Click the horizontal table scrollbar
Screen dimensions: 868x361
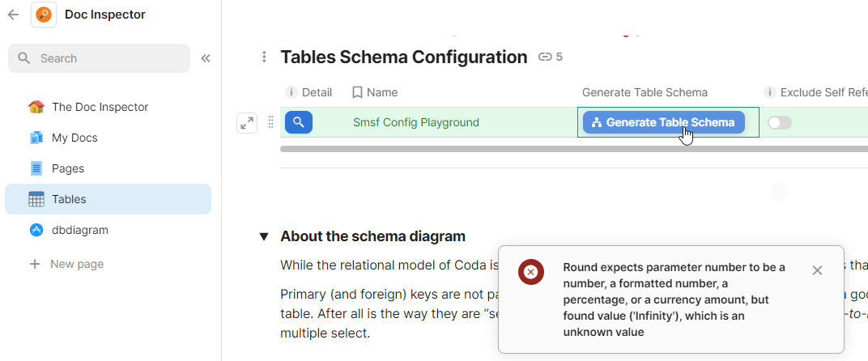pos(567,149)
